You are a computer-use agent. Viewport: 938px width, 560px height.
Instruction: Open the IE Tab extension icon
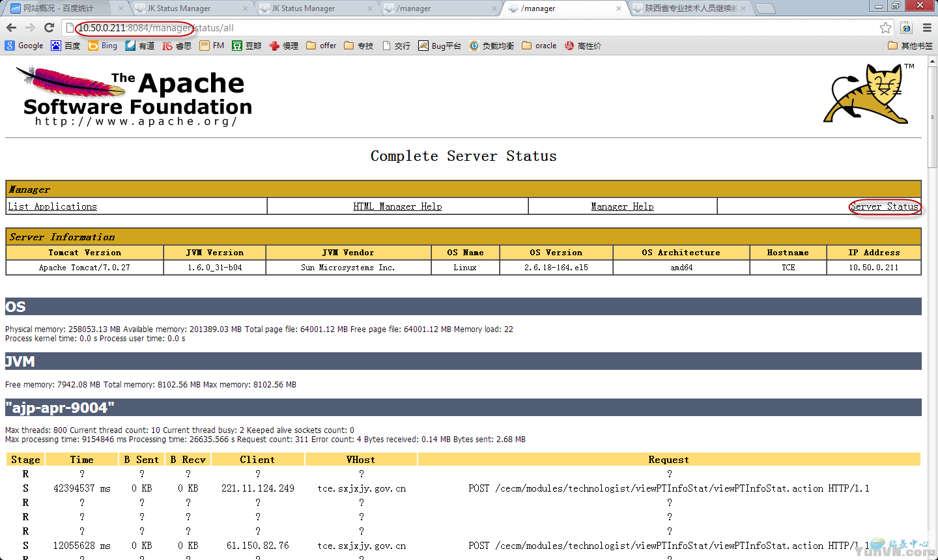tap(906, 27)
